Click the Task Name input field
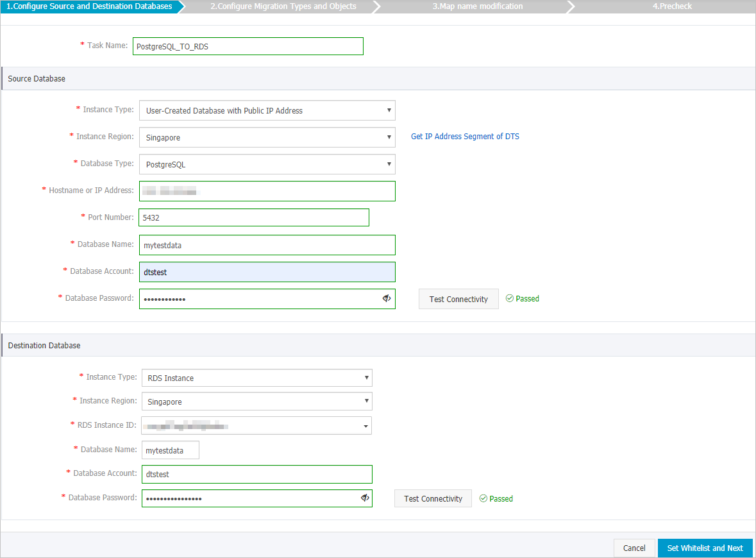756x558 pixels. [x=248, y=46]
